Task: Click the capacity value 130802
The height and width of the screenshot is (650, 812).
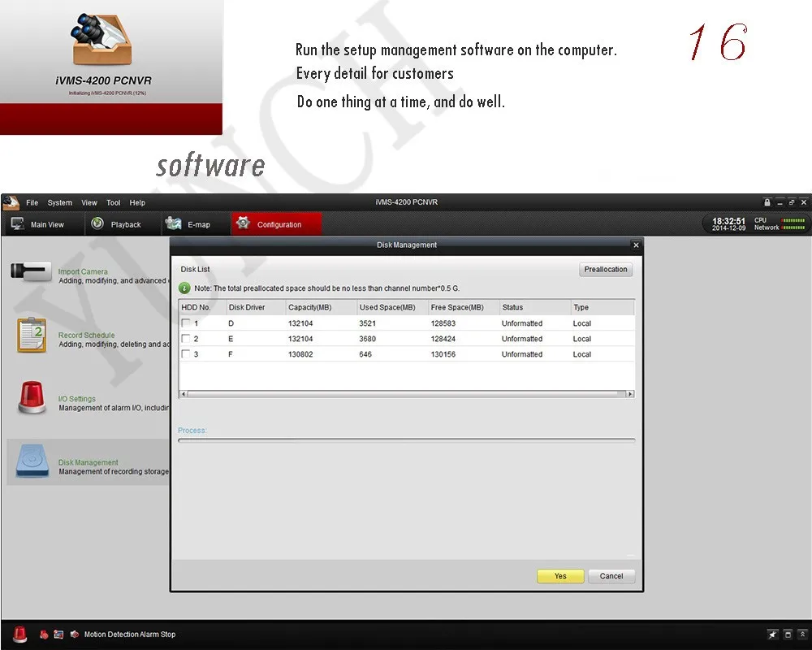Action: (300, 354)
